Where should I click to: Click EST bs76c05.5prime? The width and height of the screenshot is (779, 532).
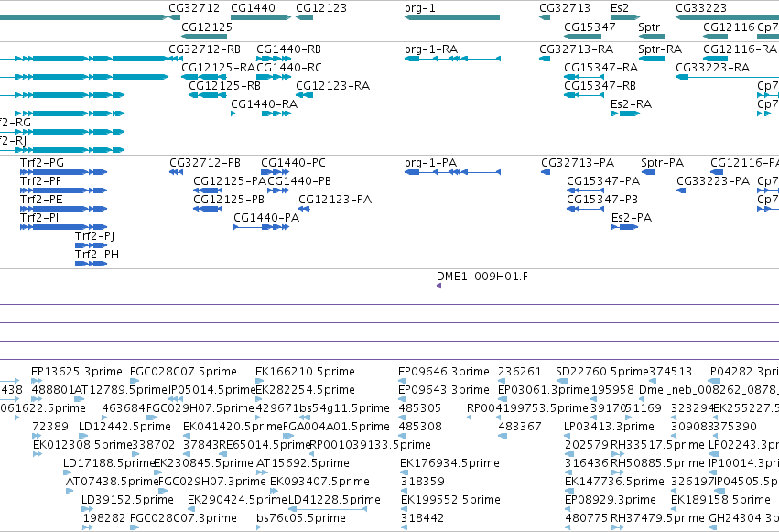(x=258, y=527)
